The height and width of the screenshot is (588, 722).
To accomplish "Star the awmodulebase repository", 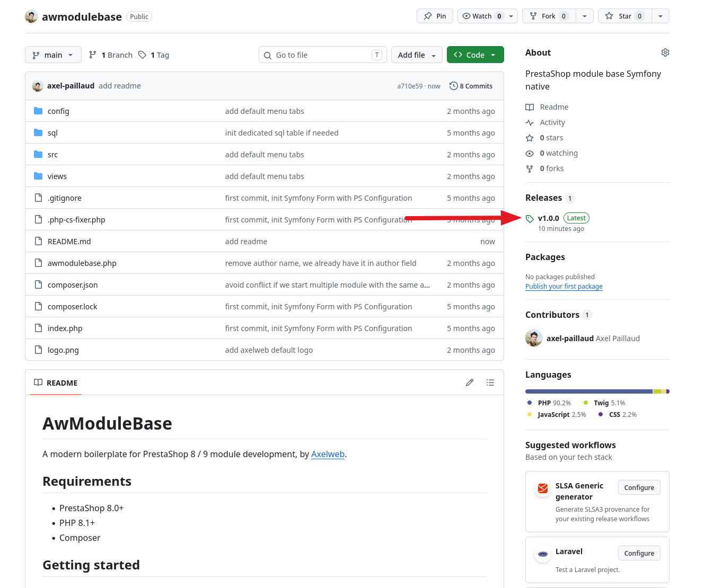I will pos(624,16).
